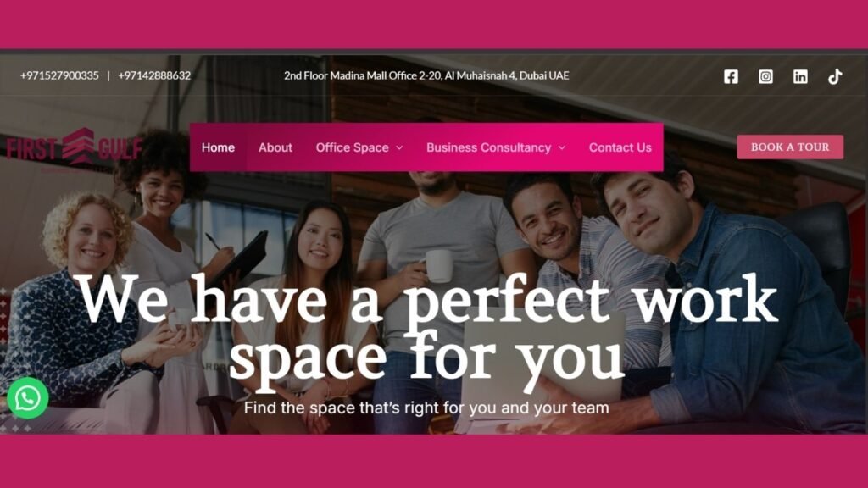Go to the Home menu item
The width and height of the screenshot is (868, 488).
point(218,147)
